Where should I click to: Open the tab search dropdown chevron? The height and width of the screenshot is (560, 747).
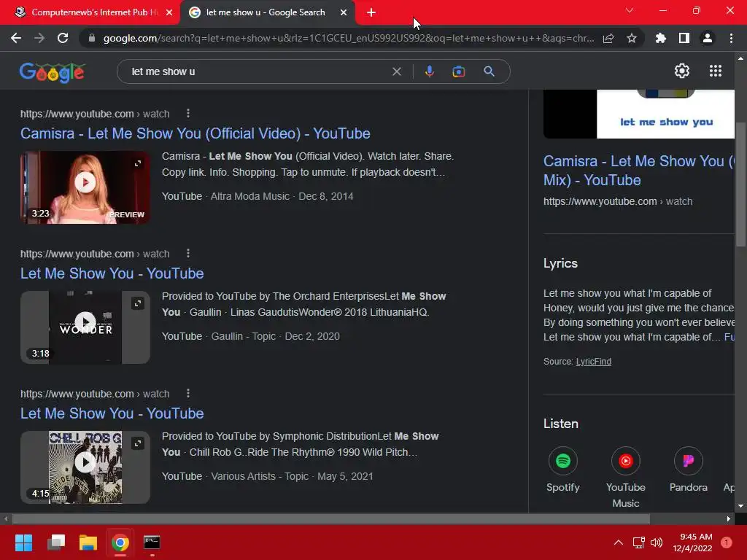tap(630, 10)
